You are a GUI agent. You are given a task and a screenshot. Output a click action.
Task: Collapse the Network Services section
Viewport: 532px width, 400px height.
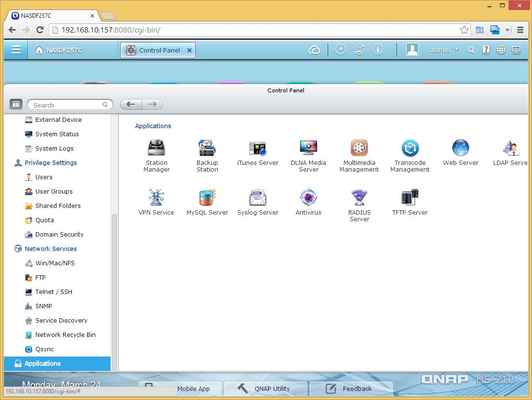pyautogui.click(x=45, y=249)
